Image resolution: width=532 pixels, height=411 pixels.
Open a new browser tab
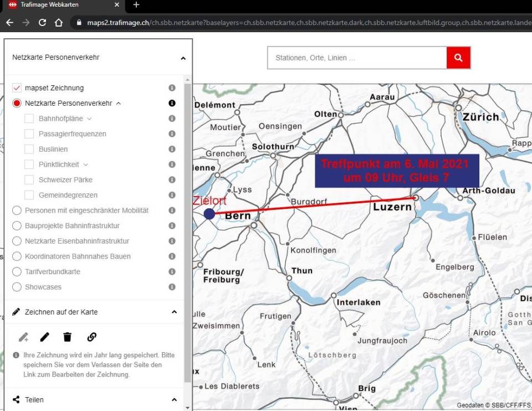click(x=136, y=5)
